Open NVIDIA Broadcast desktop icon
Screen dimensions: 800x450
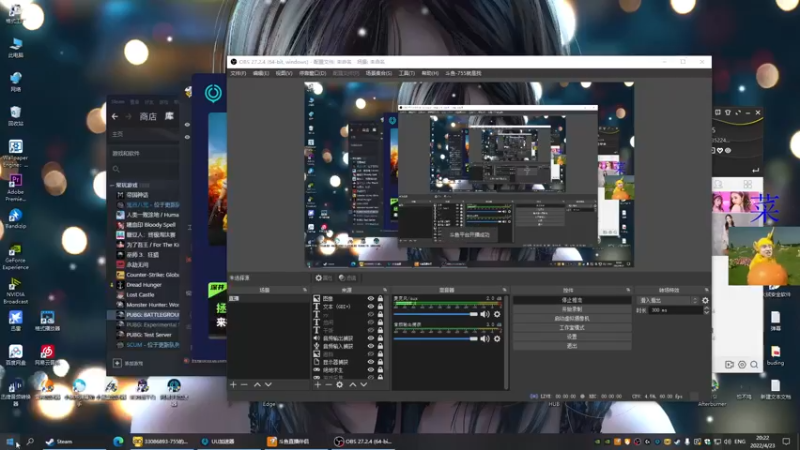[15, 291]
